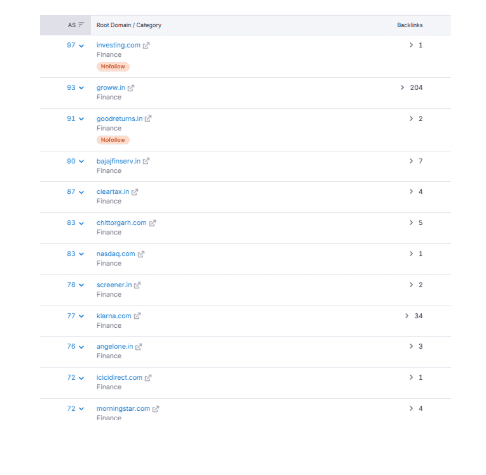Open the morningstar.com domain link
Screen dimensions: 486x475
[x=123, y=408]
